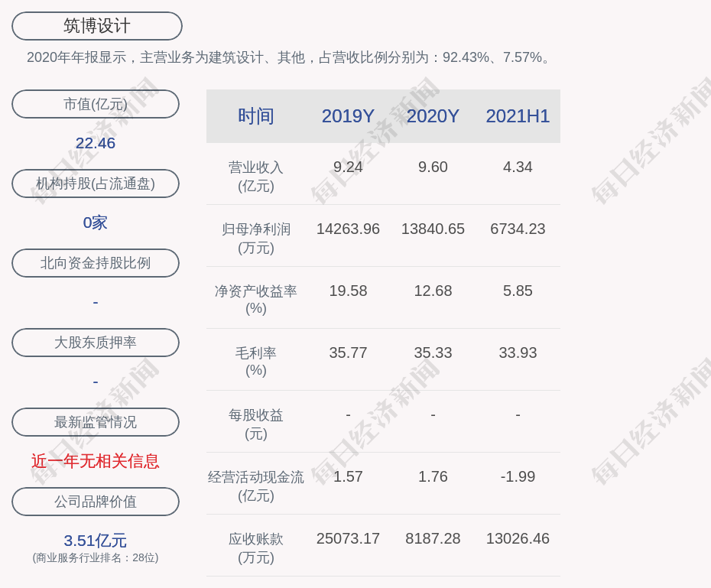Image resolution: width=711 pixels, height=588 pixels.
Task: Click the 每股收益(元) row label
Action: click(x=256, y=424)
